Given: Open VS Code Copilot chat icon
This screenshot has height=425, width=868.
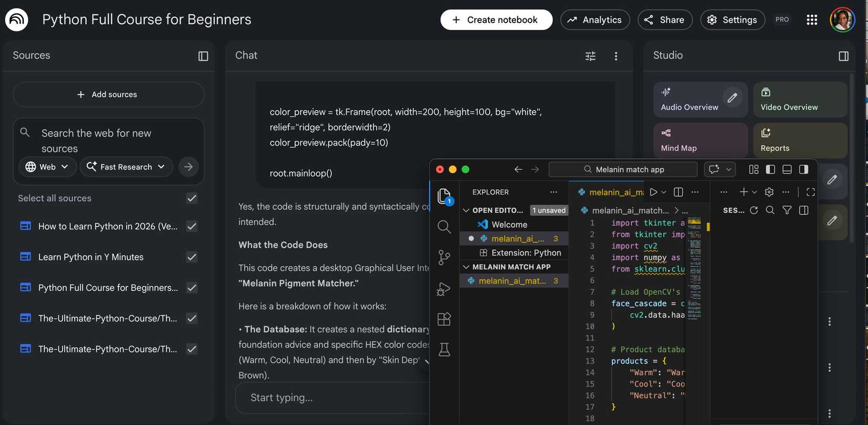Looking at the screenshot, I should coord(714,169).
